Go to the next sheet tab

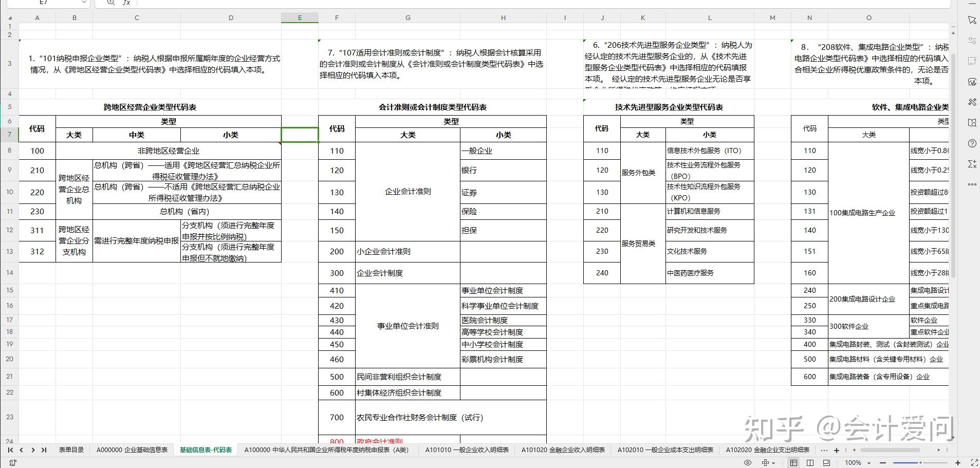click(33, 450)
